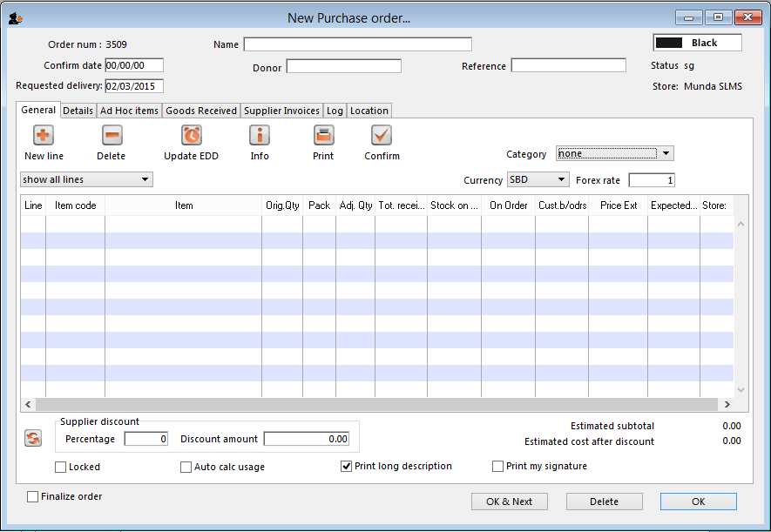Image resolution: width=771 pixels, height=532 pixels.
Task: Click the Delete line minus icon
Action: [x=112, y=136]
